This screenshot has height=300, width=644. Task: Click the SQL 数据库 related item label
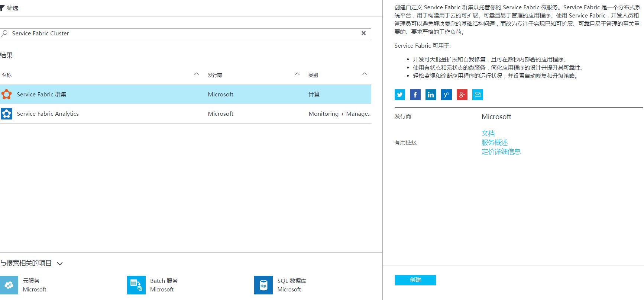pos(292,281)
